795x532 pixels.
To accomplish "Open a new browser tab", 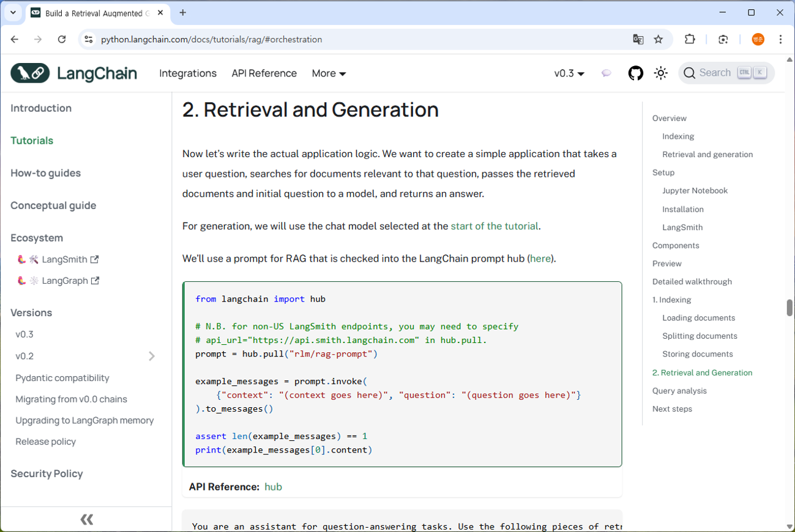I will point(183,12).
